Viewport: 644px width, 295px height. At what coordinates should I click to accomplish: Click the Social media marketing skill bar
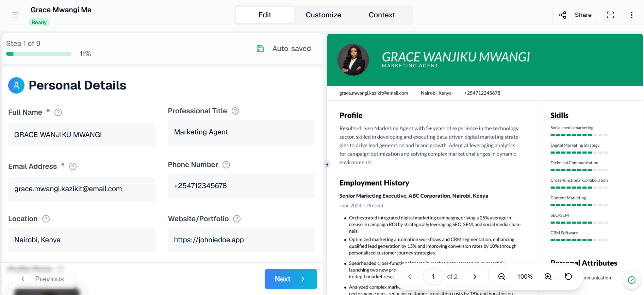point(579,135)
